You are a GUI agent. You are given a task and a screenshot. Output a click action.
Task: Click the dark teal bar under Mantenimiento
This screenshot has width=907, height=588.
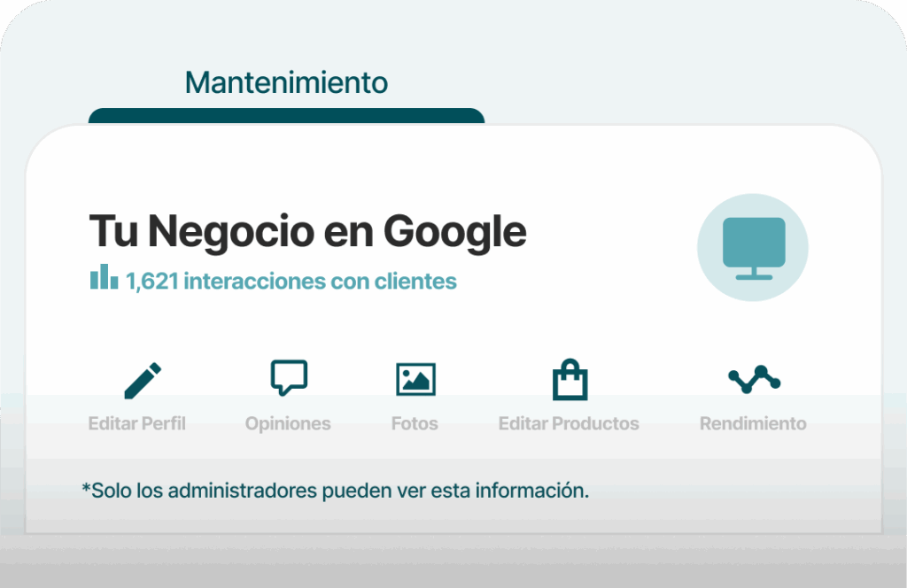[x=286, y=116]
